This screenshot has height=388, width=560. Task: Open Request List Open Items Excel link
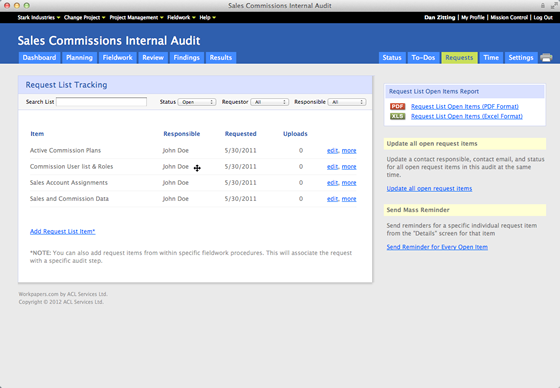467,116
